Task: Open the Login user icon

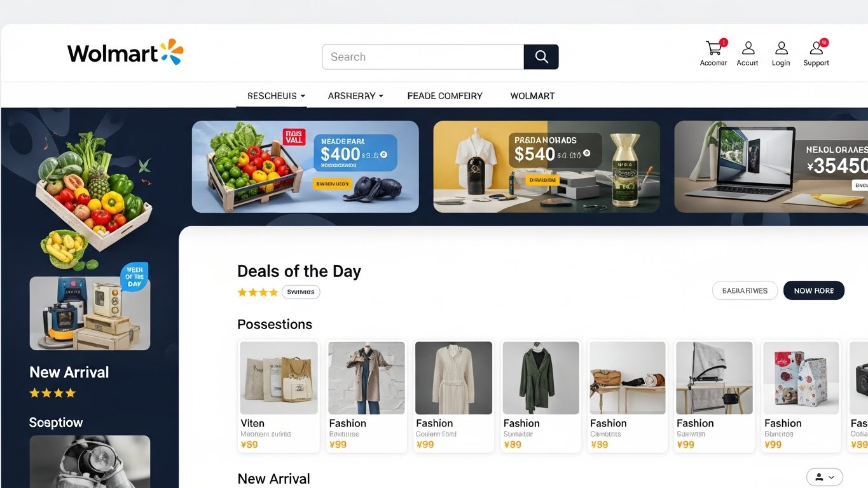Action: (x=781, y=48)
